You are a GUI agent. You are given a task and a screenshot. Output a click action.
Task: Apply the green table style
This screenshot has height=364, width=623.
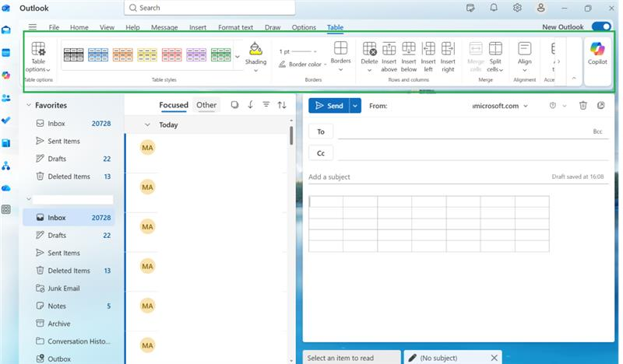pyautogui.click(x=221, y=54)
